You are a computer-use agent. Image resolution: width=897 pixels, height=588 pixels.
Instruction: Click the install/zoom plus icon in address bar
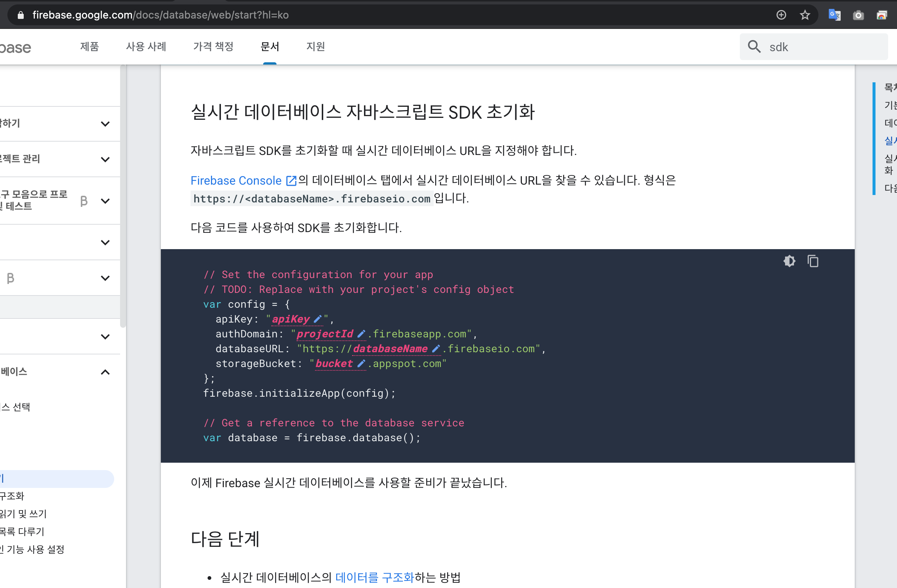[x=781, y=15]
